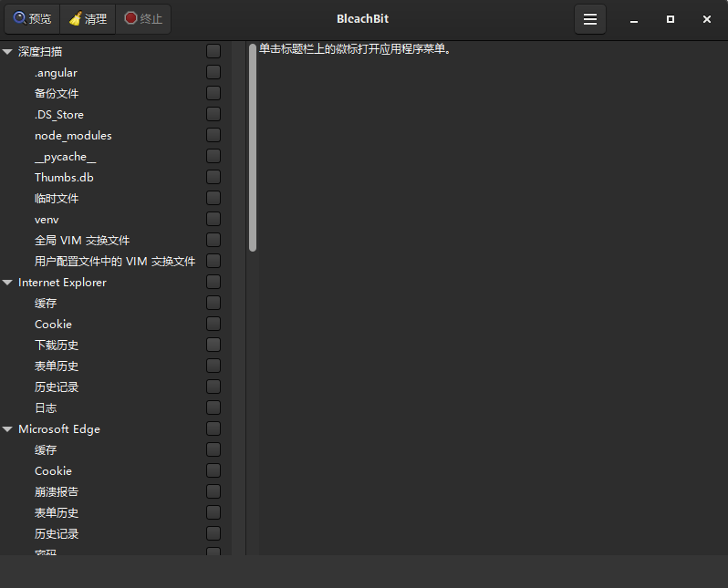This screenshot has height=588, width=728.
Task: Collapse the 深度扫描 group
Action: (7, 52)
